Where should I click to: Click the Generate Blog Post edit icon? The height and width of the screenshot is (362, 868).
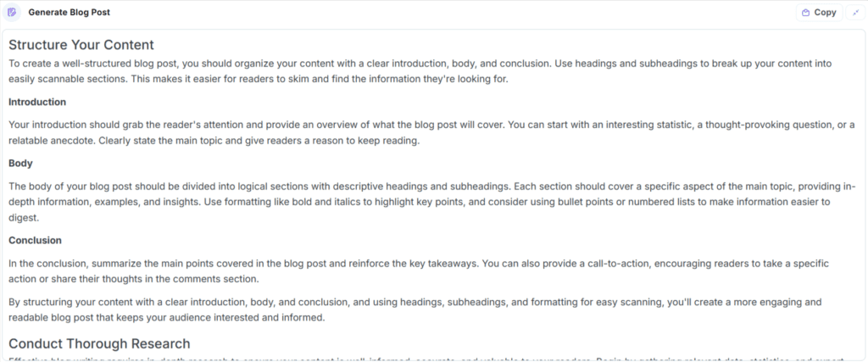[12, 12]
